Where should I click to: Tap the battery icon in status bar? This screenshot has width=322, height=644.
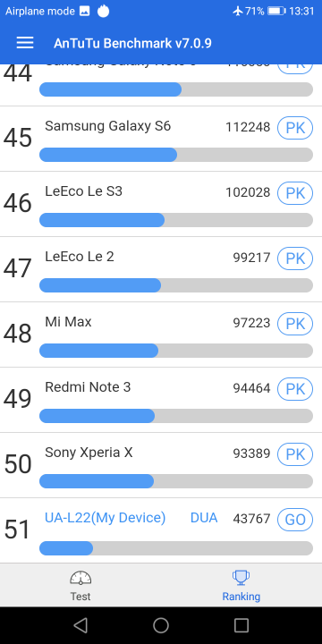pyautogui.click(x=276, y=11)
